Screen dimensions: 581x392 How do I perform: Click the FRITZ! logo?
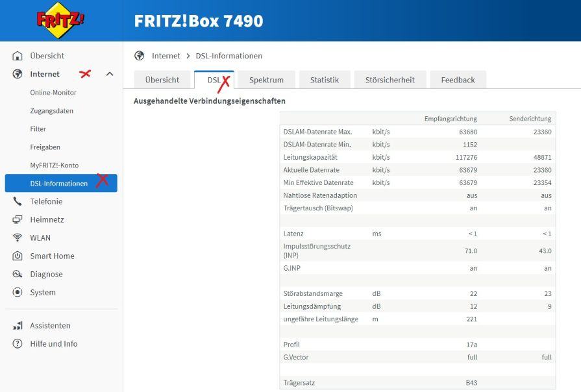click(x=60, y=20)
